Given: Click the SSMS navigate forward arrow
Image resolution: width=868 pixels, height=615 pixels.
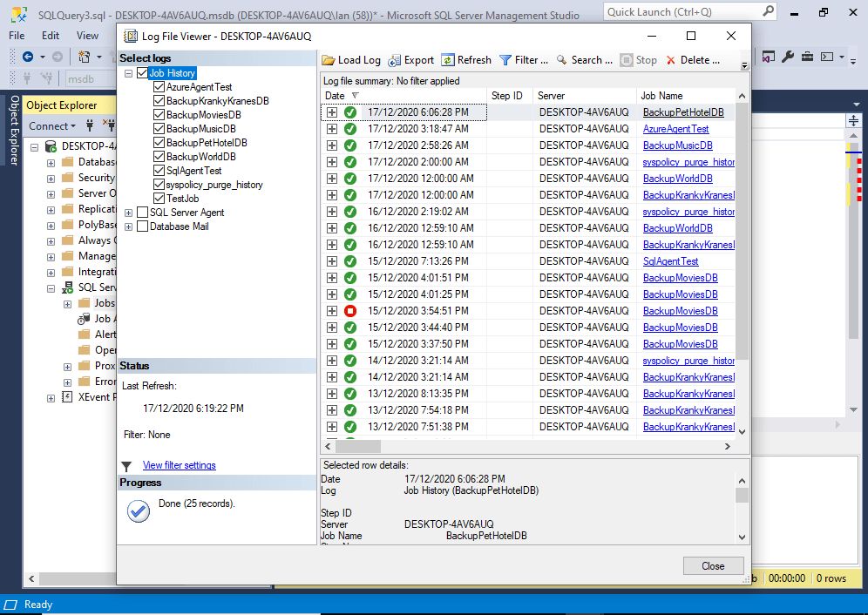Looking at the screenshot, I should [58, 57].
